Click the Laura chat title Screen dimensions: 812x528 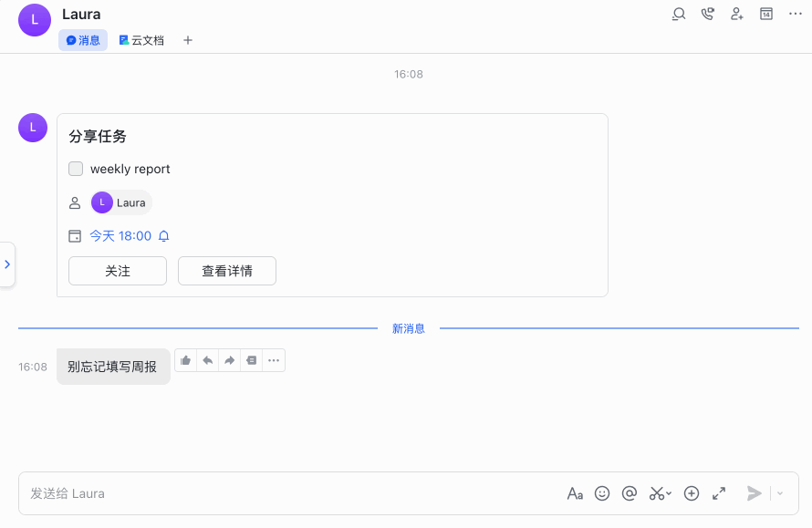(81, 14)
